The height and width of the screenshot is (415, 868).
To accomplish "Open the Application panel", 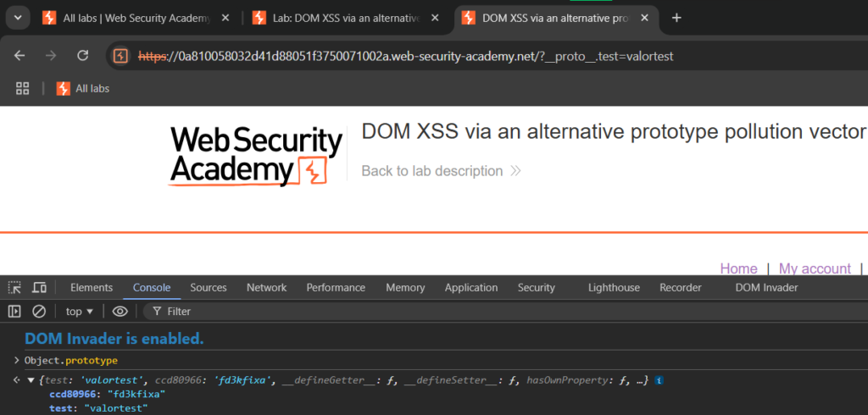I will [x=471, y=288].
